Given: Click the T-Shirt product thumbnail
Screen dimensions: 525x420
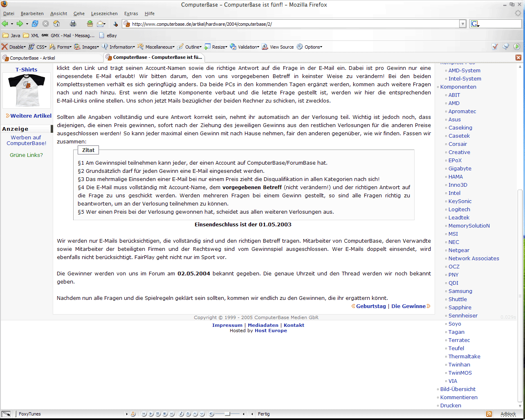Looking at the screenshot, I should (26, 90).
